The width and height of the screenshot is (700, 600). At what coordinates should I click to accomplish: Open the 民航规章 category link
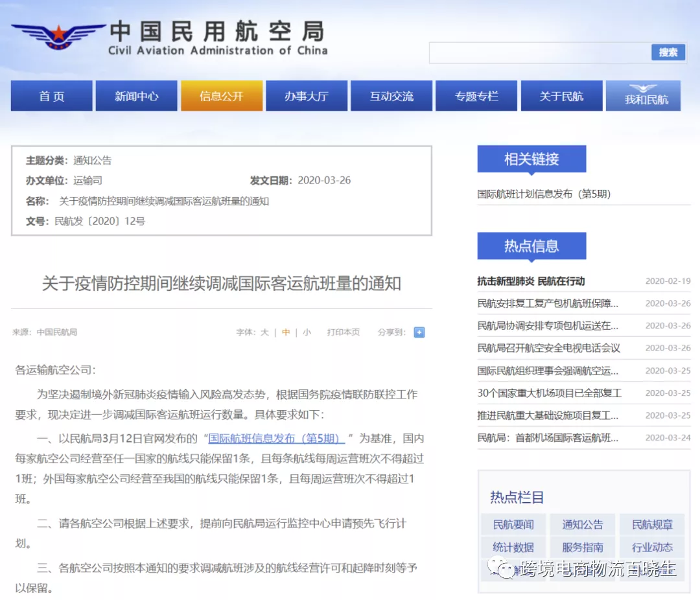point(652,525)
